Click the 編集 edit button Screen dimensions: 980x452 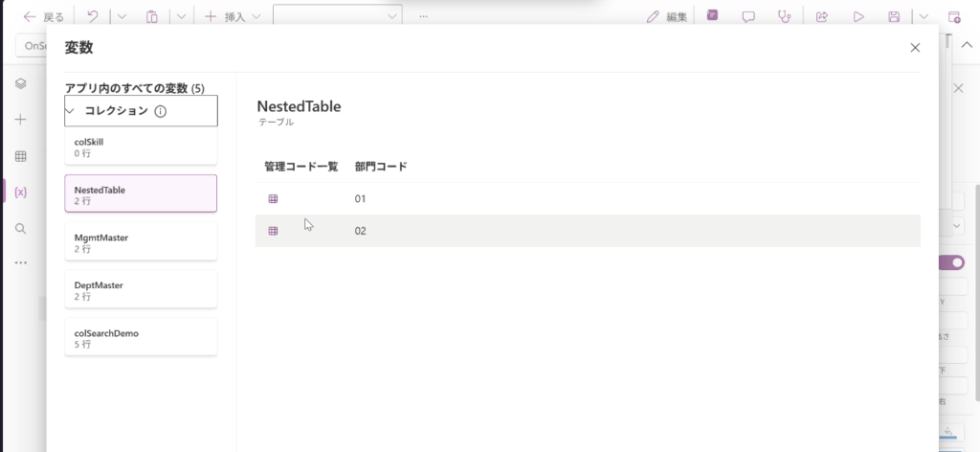667,16
